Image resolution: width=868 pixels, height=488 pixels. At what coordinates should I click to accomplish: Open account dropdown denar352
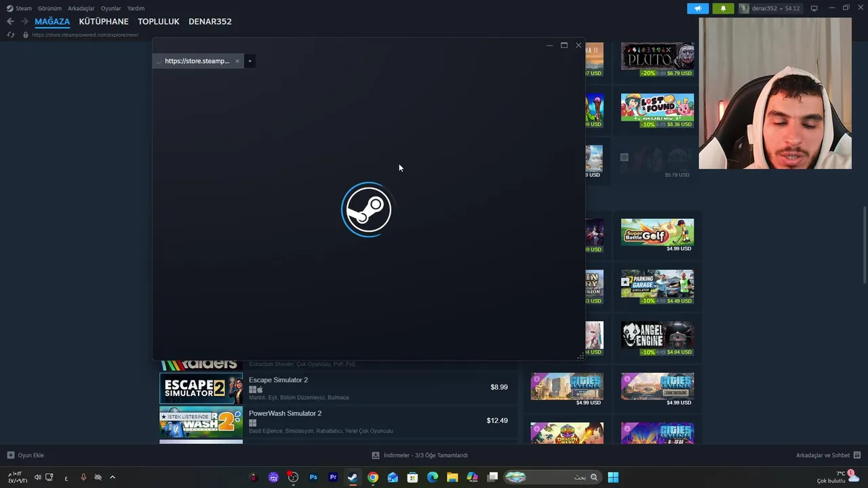770,8
